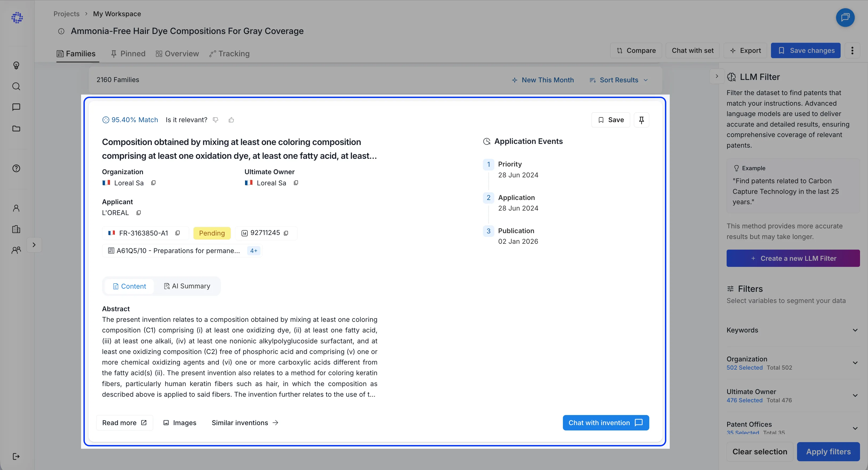Pin this invention with the pin icon

pyautogui.click(x=641, y=120)
